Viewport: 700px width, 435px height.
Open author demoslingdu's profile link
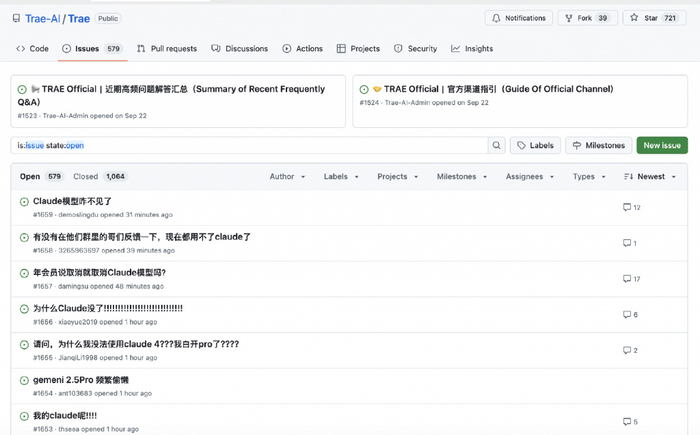[78, 214]
